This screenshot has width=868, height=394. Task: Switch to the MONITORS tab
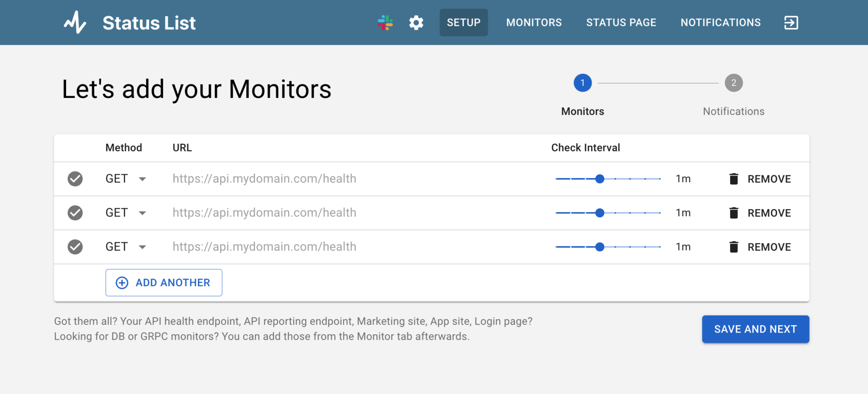[534, 22]
